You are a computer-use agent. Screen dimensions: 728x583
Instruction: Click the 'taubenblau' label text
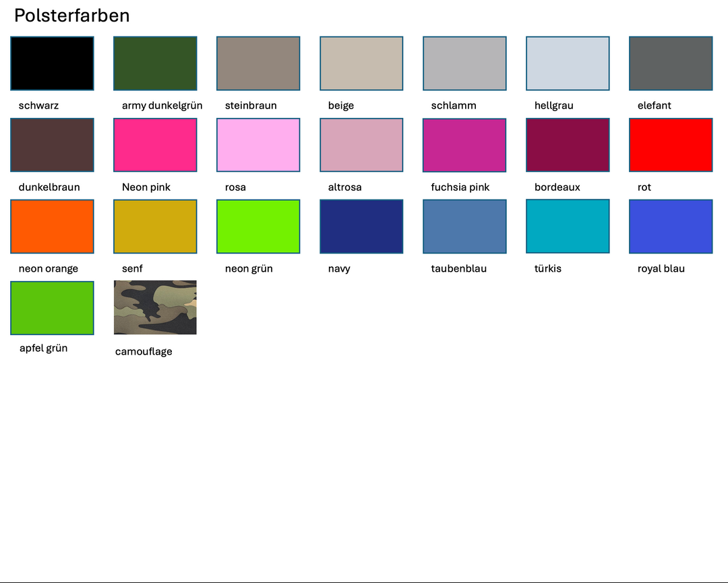459,268
